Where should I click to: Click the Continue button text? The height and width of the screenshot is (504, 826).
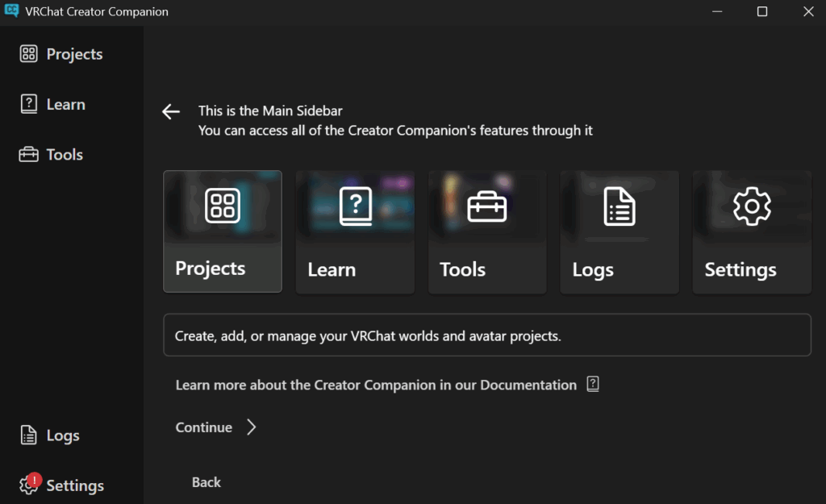point(204,427)
